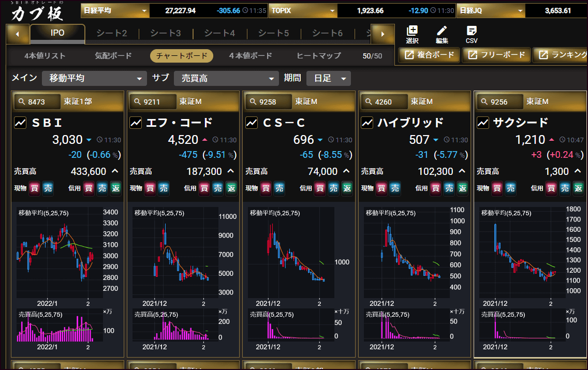Screen dimensions: 588x370
Task: Collapse ＣＳ－Ｃ 売買高 row chevron
Action: pyautogui.click(x=346, y=171)
